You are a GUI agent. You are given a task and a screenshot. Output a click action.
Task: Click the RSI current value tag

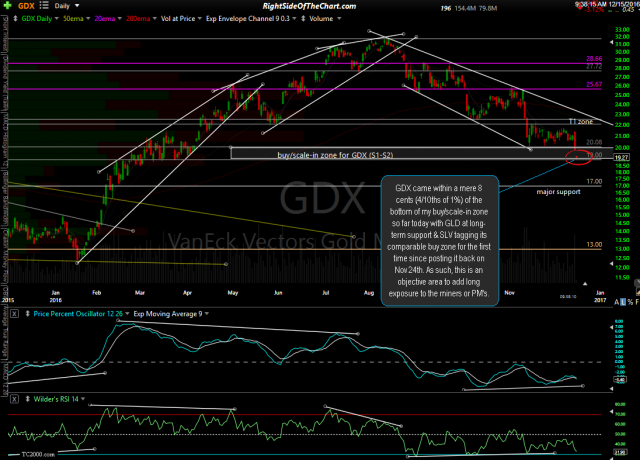click(x=620, y=452)
